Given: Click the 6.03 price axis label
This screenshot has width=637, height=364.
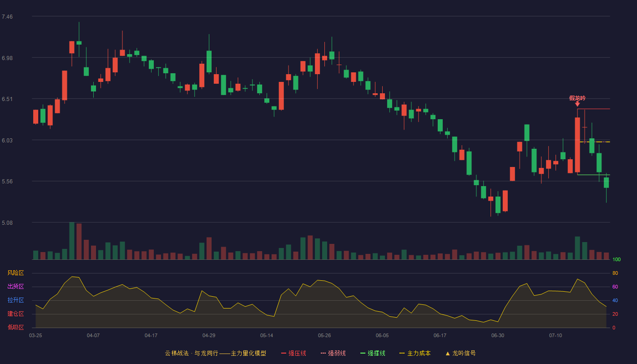Looking at the screenshot, I should (x=7, y=141).
